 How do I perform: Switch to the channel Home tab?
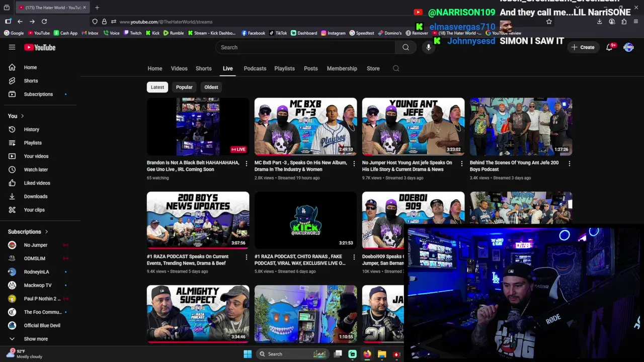(x=155, y=68)
